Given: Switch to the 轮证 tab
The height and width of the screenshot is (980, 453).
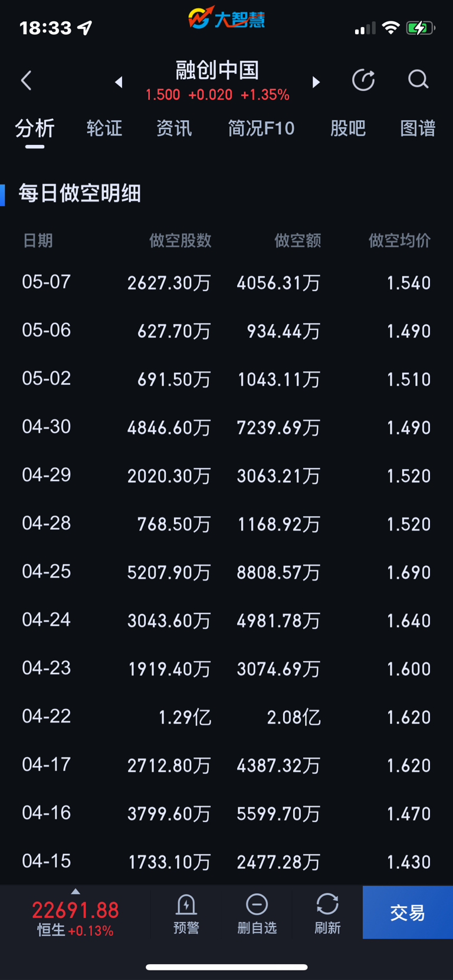Looking at the screenshot, I should coord(104,128).
